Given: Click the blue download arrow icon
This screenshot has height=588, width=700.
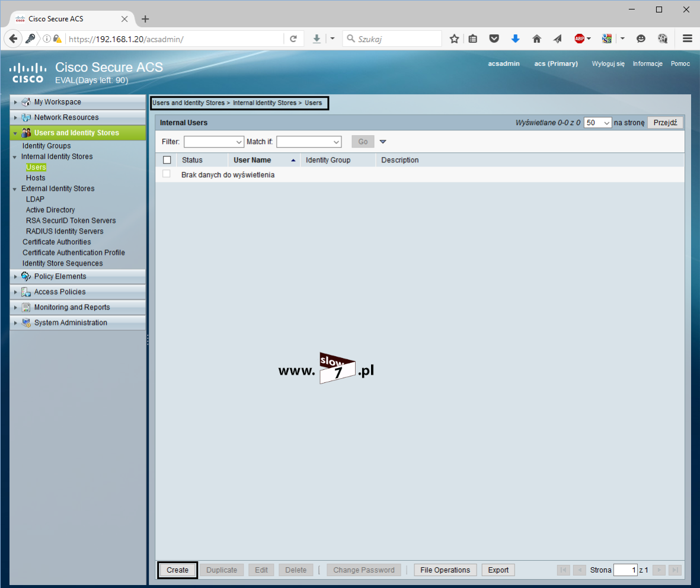Looking at the screenshot, I should tap(515, 39).
